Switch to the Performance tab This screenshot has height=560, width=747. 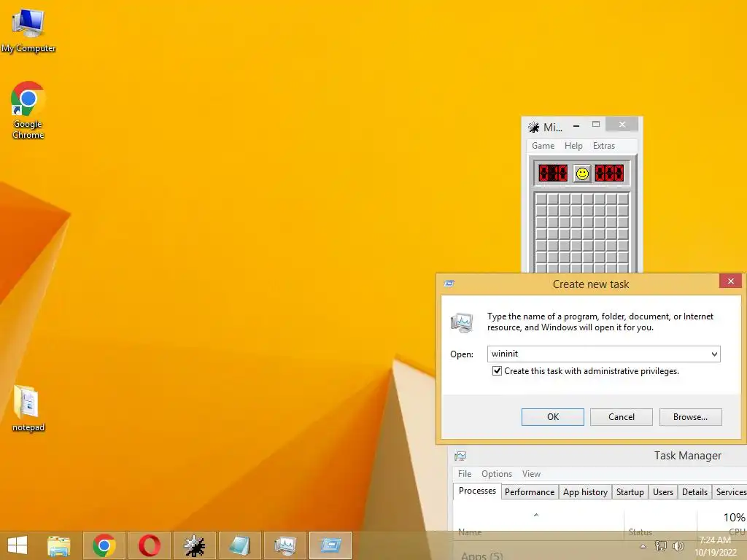[x=530, y=492]
